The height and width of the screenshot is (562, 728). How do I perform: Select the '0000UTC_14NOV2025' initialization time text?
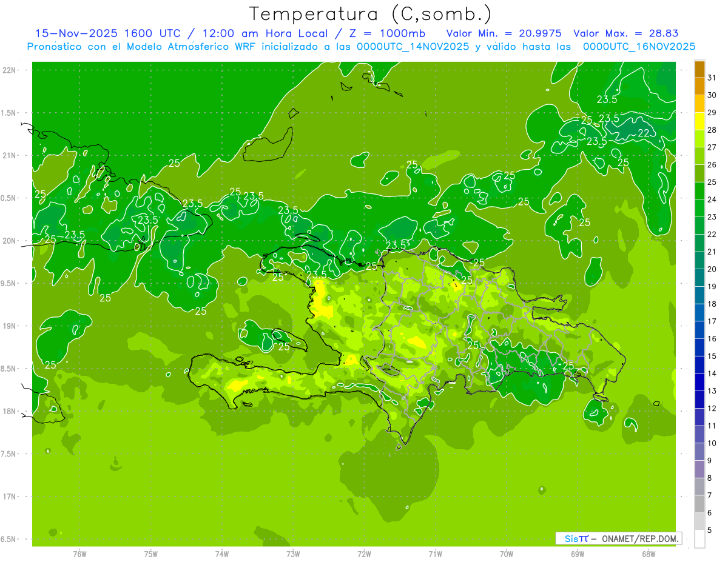pos(413,46)
